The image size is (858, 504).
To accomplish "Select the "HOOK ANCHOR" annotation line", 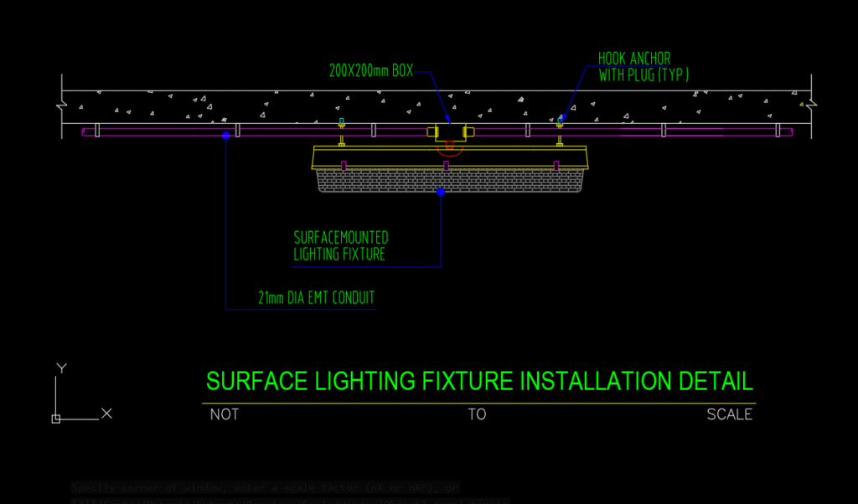I will (634, 59).
